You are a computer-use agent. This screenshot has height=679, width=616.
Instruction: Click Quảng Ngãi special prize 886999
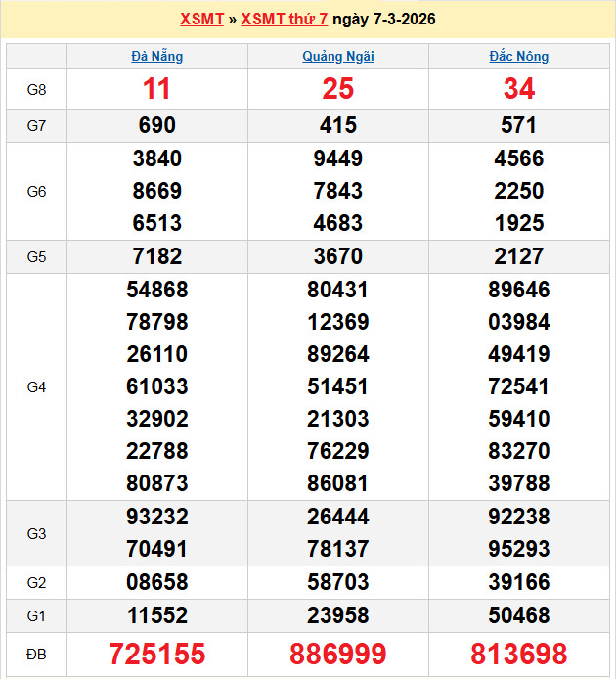coord(338,655)
